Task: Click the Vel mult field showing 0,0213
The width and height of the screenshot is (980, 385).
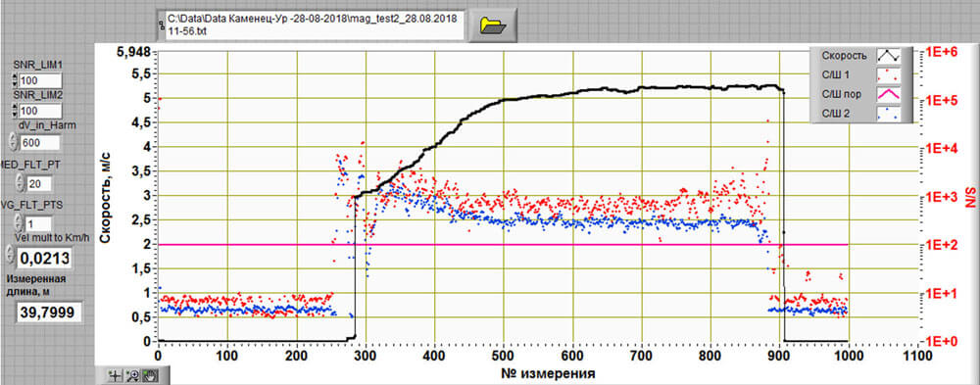Action: point(44,257)
